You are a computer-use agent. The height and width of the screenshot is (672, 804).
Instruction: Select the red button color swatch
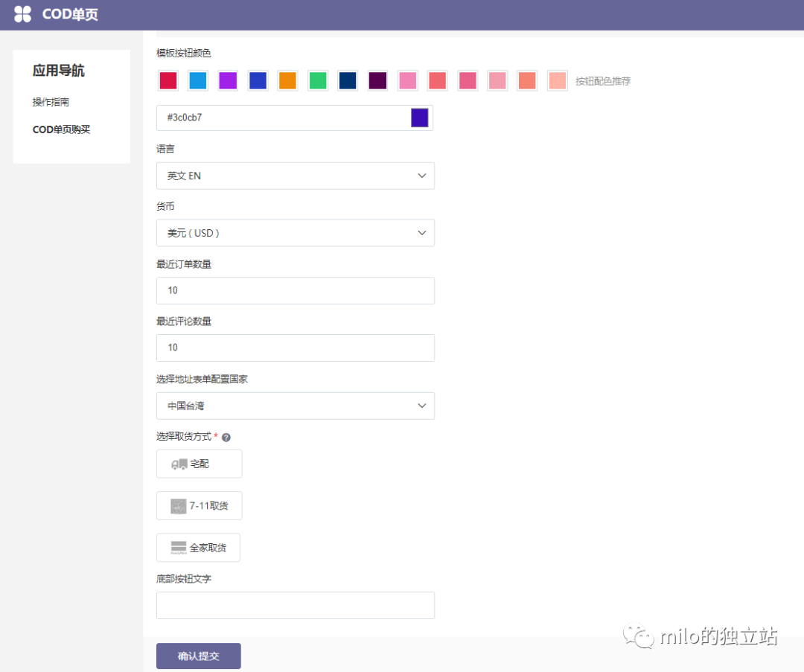[167, 80]
